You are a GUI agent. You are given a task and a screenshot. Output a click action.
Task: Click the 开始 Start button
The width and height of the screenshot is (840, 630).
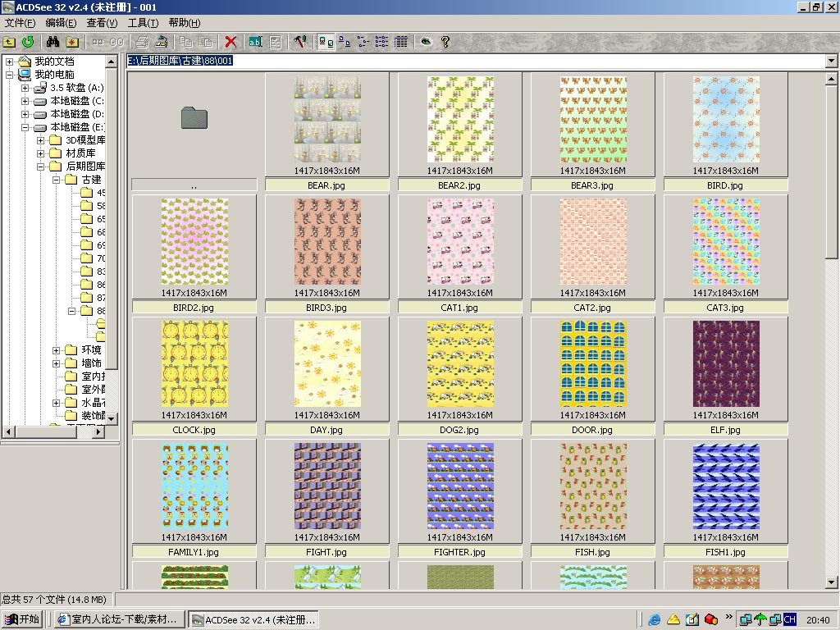click(22, 619)
